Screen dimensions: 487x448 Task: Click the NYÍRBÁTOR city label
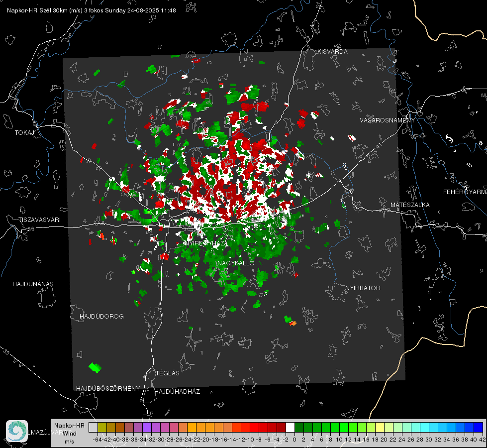tap(363, 288)
